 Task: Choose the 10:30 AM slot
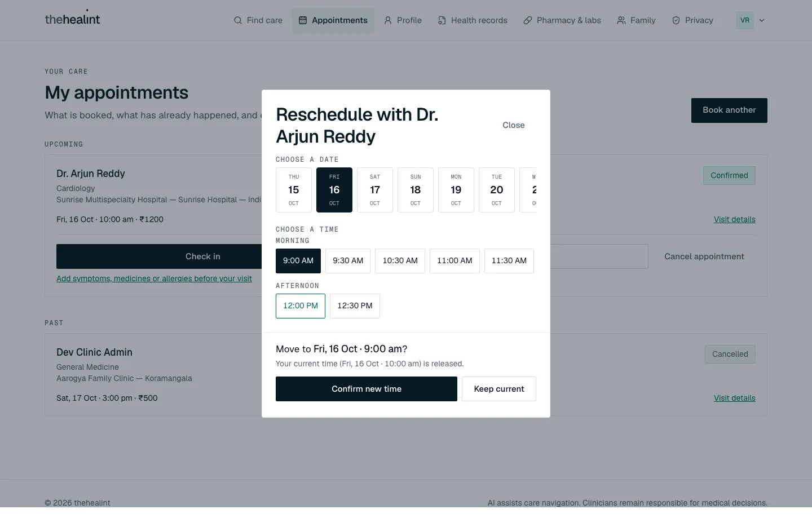tap(400, 261)
